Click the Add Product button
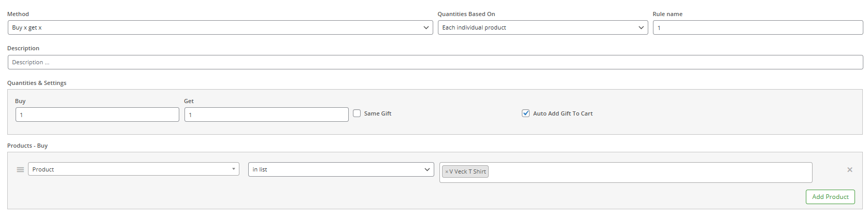Screen dimensions: 868x215 [830, 197]
